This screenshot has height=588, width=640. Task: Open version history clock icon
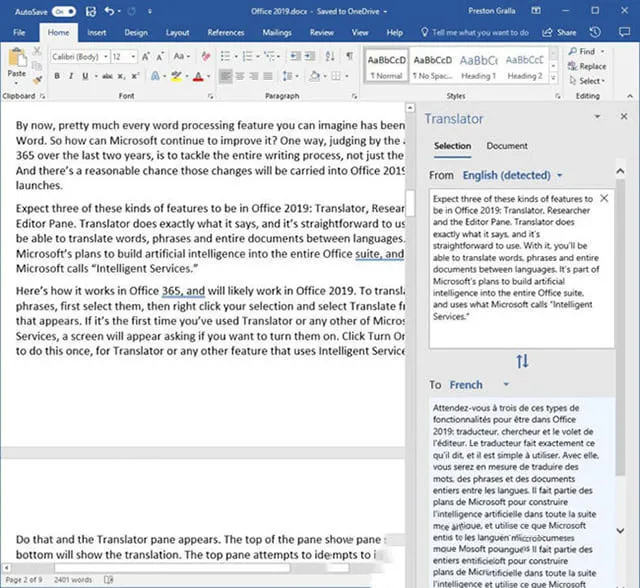point(595,32)
